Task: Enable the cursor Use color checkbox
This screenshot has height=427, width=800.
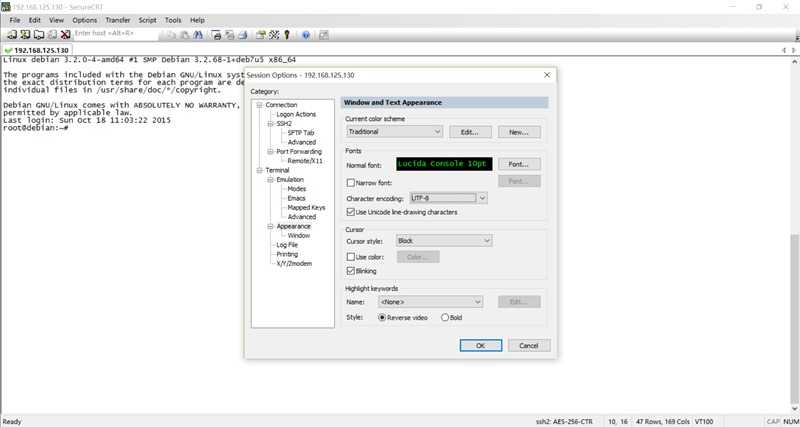Action: coord(351,257)
